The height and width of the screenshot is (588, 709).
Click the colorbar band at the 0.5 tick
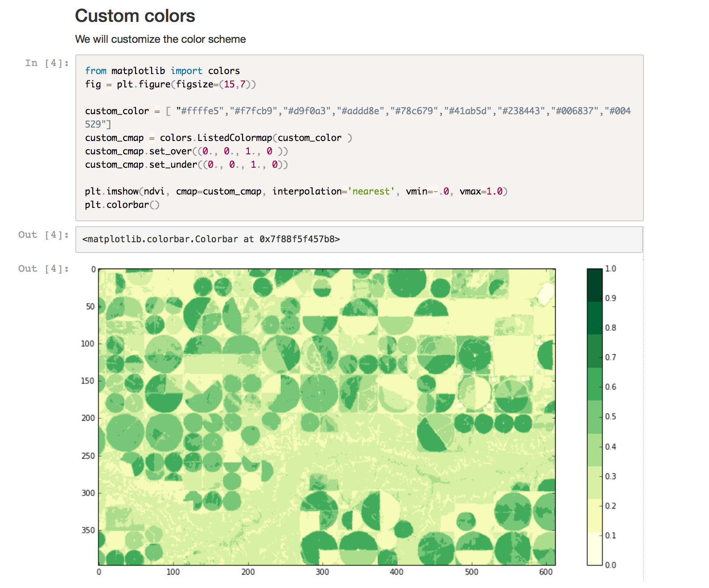[x=594, y=417]
